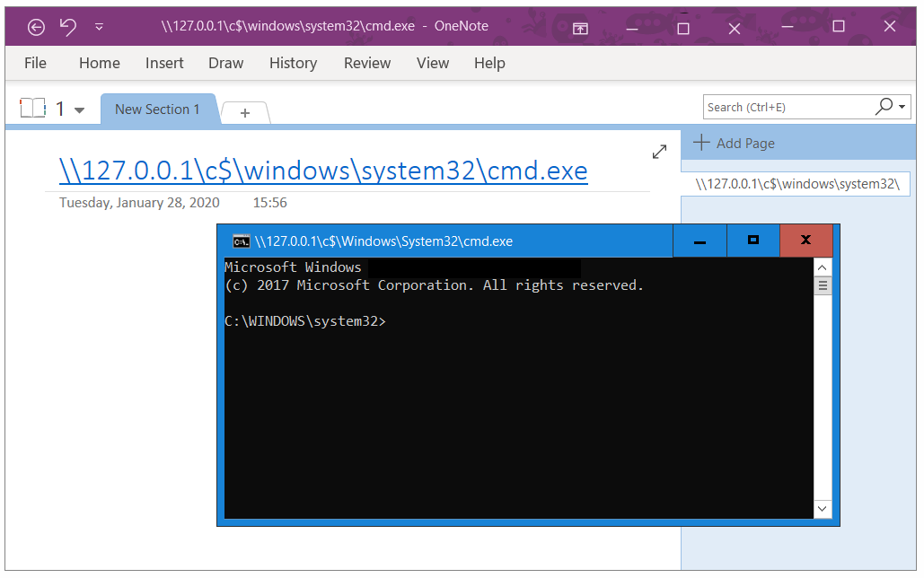Viewport: 924px width, 578px height.
Task: Click the search magnifier icon
Action: tap(884, 106)
